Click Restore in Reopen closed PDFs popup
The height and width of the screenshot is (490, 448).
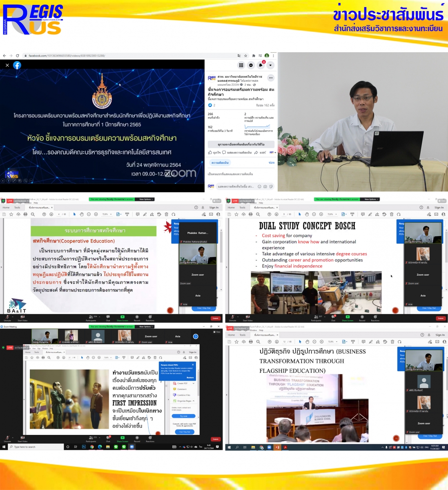[190, 377]
